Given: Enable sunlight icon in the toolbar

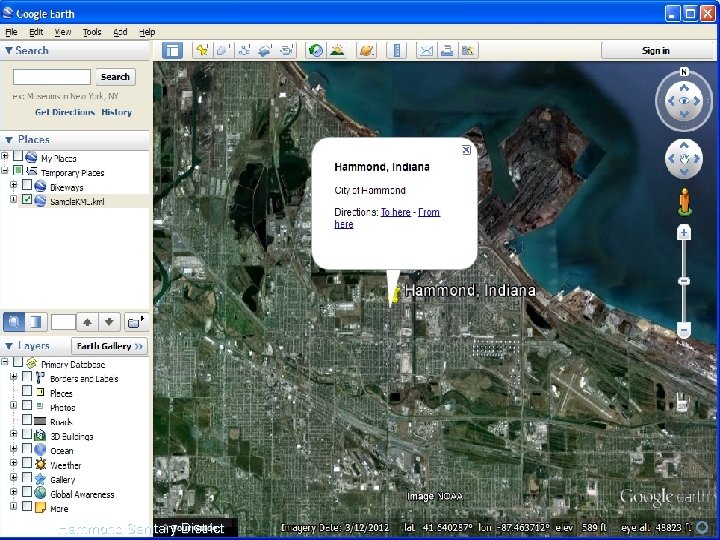Looking at the screenshot, I should coord(338,50).
